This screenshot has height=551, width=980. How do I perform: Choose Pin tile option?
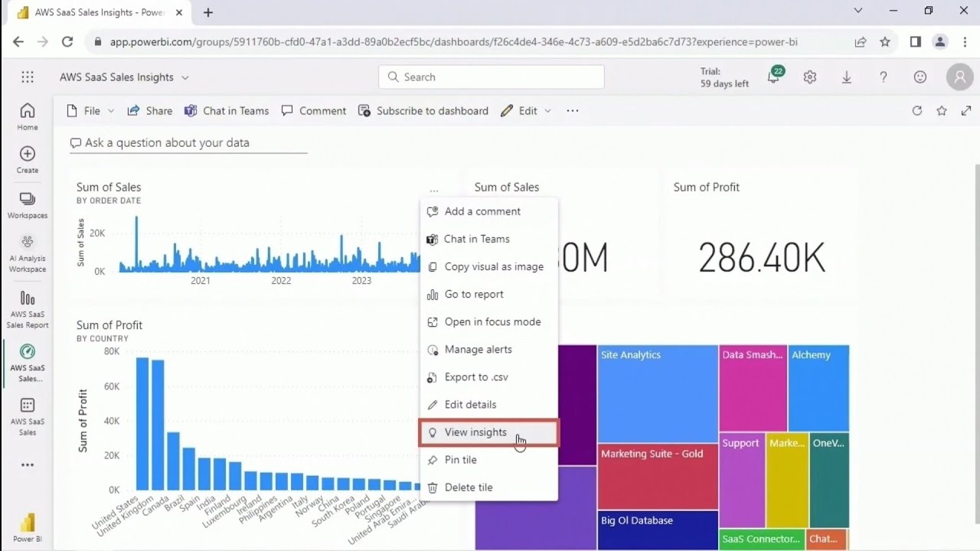click(x=488, y=460)
